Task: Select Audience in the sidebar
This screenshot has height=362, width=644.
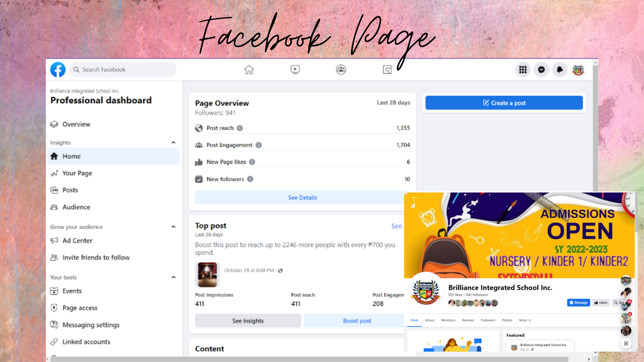Action: pyautogui.click(x=76, y=207)
